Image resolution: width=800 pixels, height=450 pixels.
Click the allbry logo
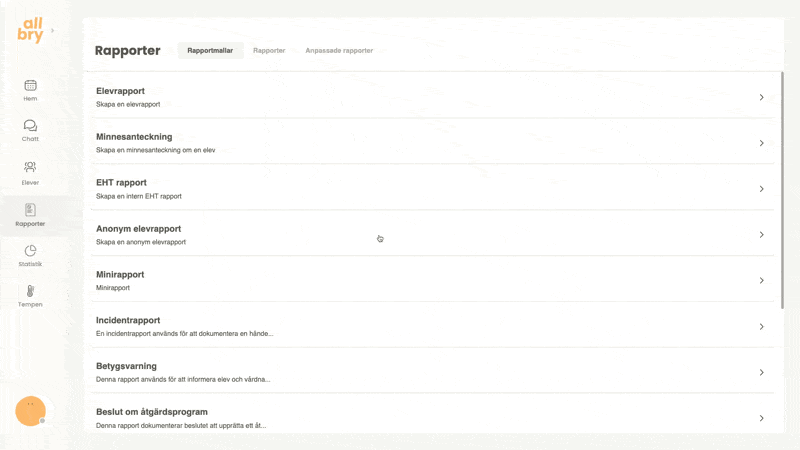30,31
